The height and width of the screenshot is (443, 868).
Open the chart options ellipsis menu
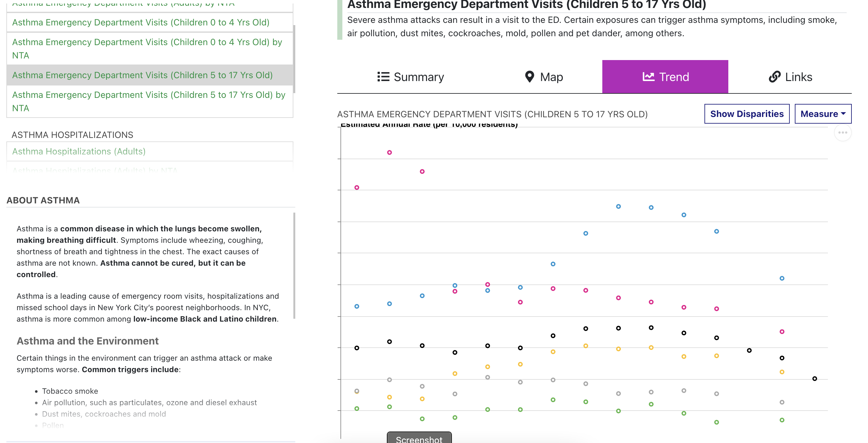coord(843,133)
